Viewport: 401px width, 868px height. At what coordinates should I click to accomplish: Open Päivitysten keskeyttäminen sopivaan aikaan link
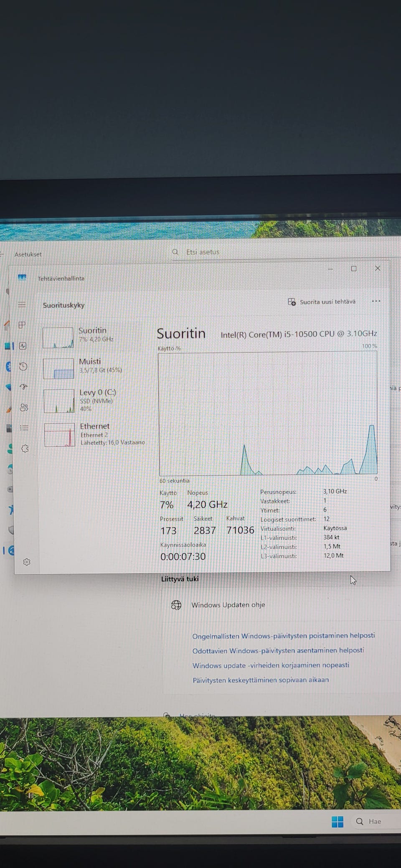261,680
